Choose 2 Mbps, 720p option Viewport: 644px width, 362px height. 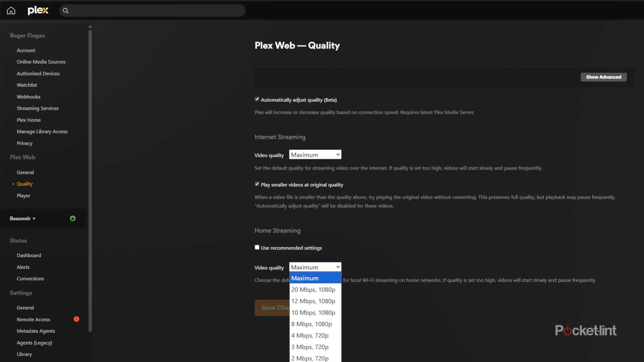[x=315, y=358]
